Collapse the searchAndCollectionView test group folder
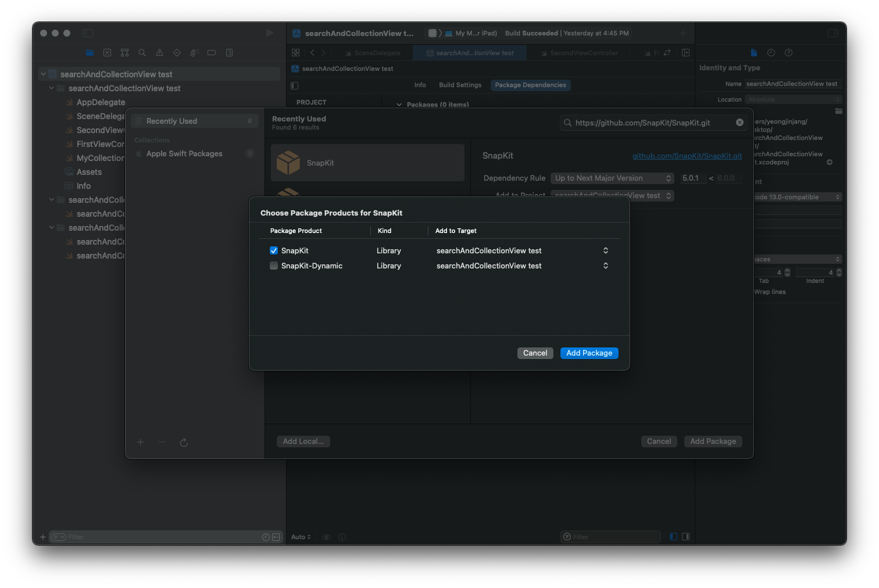Viewport: 879px width, 588px height. pos(52,88)
